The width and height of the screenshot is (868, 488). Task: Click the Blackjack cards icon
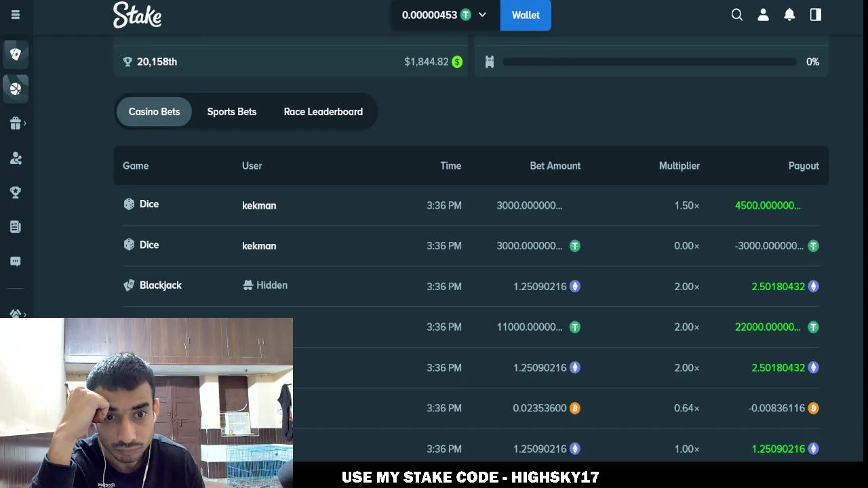[x=129, y=285]
